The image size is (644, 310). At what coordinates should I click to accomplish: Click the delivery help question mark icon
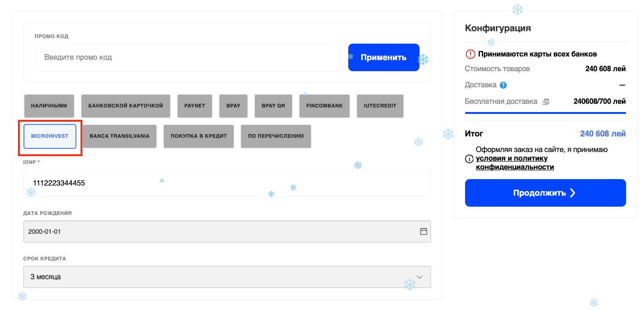click(x=503, y=85)
